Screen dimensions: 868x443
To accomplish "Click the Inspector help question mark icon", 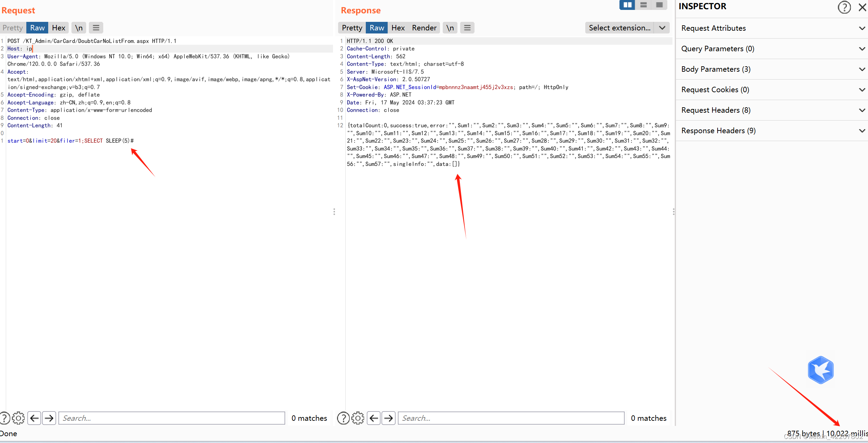I will (x=844, y=7).
